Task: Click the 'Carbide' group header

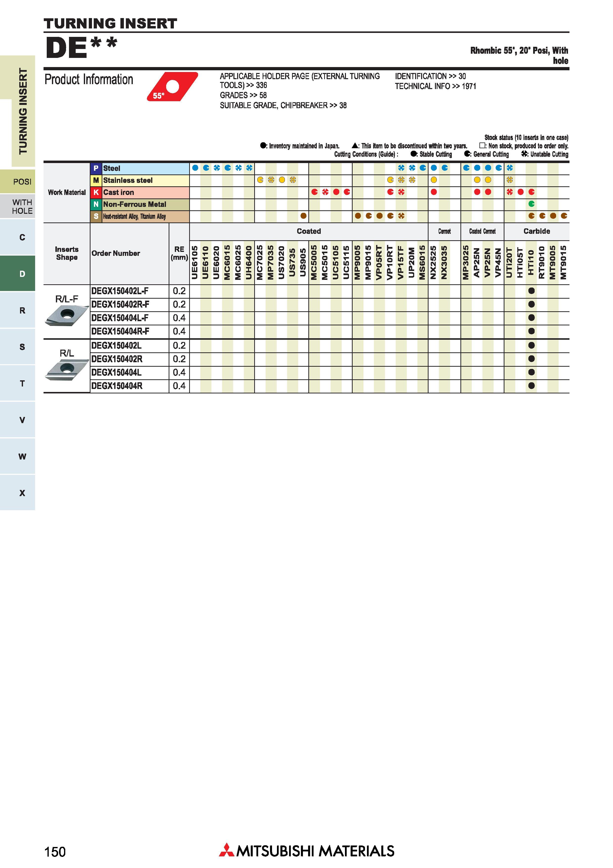Action: coord(537,231)
